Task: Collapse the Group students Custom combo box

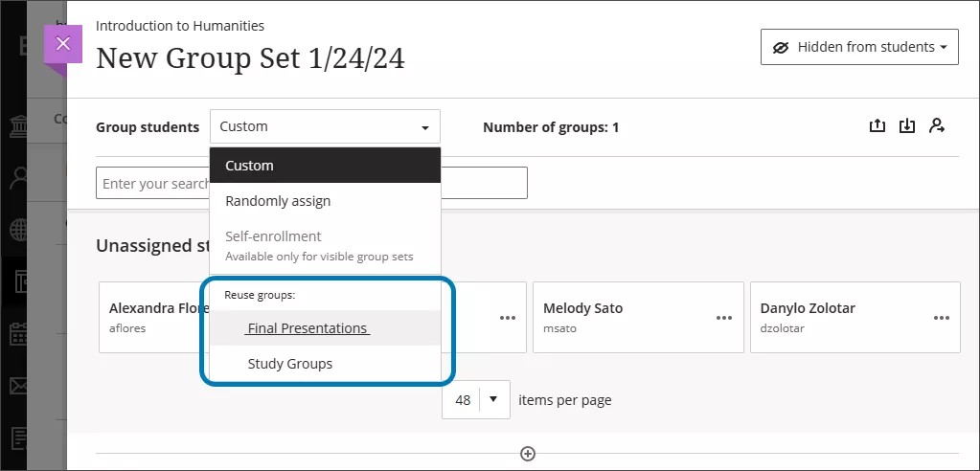Action: click(325, 126)
